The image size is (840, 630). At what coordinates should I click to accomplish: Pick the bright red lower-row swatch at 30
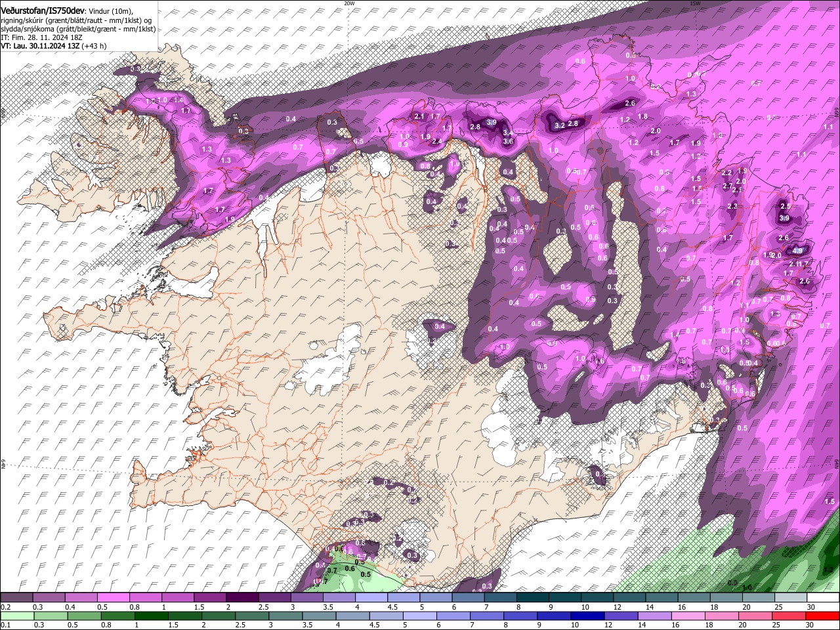(822, 616)
